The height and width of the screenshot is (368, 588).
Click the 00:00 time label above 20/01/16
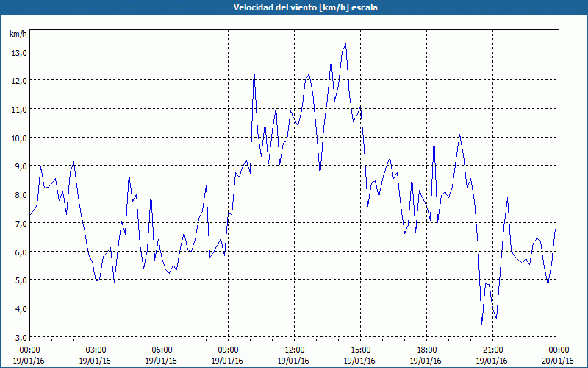coord(559,350)
